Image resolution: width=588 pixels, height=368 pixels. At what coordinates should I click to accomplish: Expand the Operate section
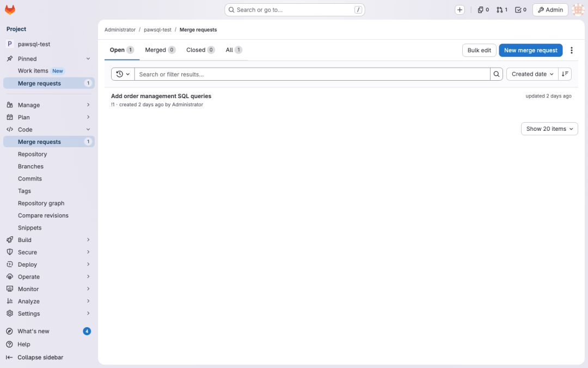point(49,277)
